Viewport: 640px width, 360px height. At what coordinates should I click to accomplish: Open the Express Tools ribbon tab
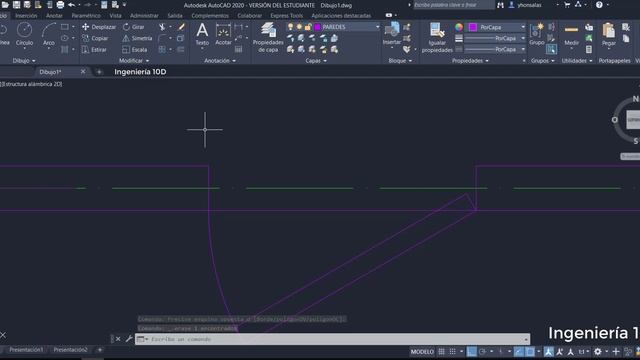287,16
